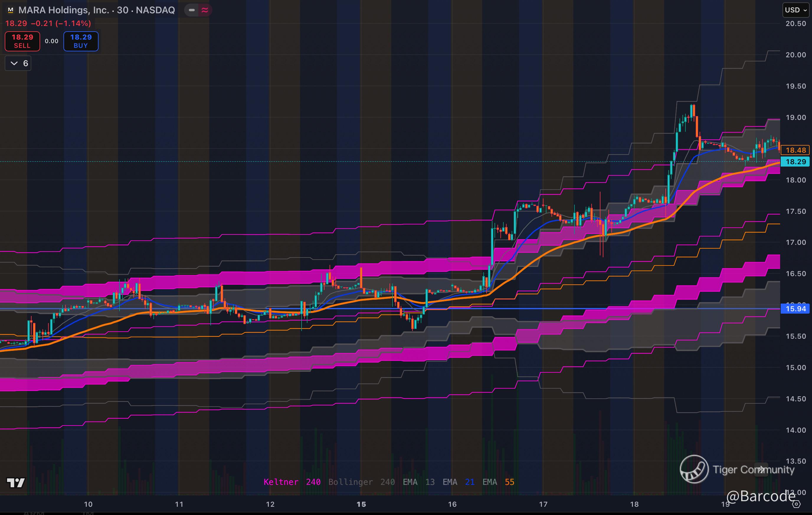Open the chart settings hexagon icon
Image resolution: width=812 pixels, height=515 pixels.
pyautogui.click(x=796, y=504)
